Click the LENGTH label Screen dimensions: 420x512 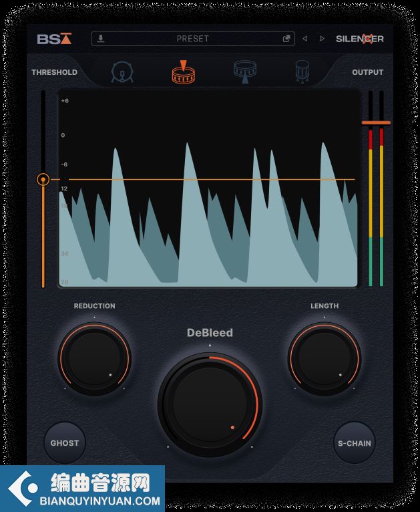[325, 306]
